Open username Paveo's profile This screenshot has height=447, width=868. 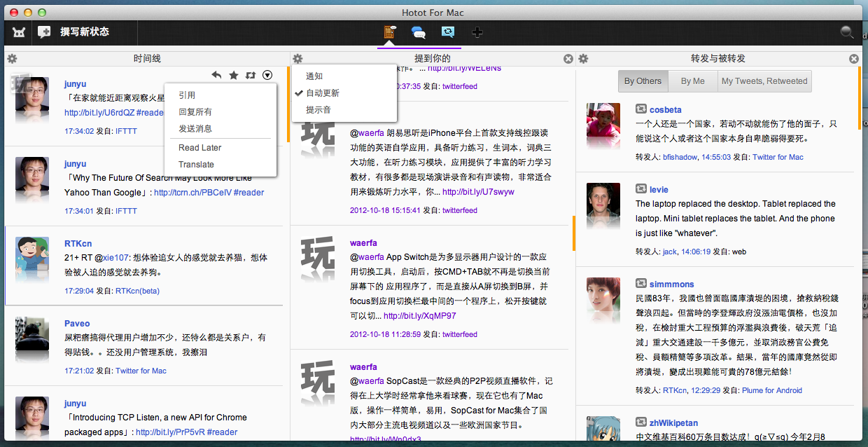click(x=77, y=324)
